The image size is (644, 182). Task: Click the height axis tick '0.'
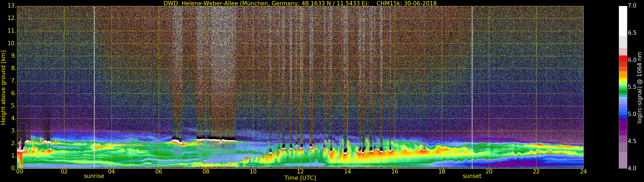14,168
